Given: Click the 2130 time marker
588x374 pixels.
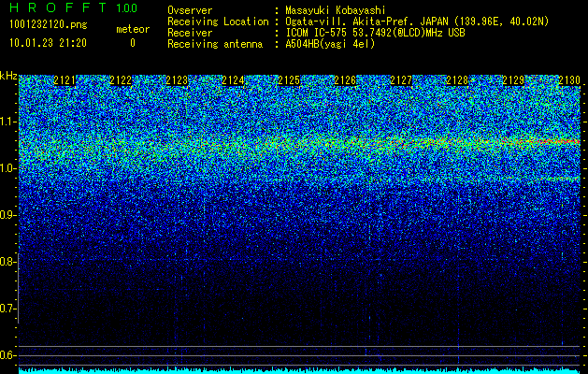Looking at the screenshot, I should [x=569, y=80].
